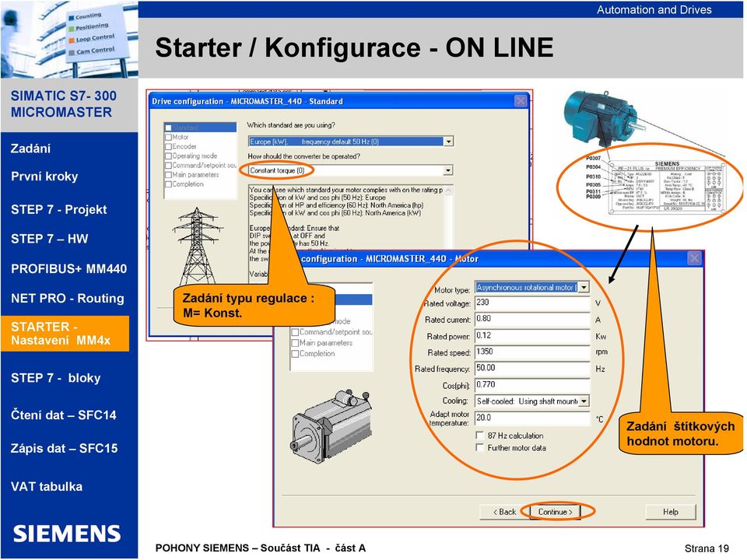Go to STEP 7 - Projekt section
Screen dimensions: 747x560
coord(58,209)
